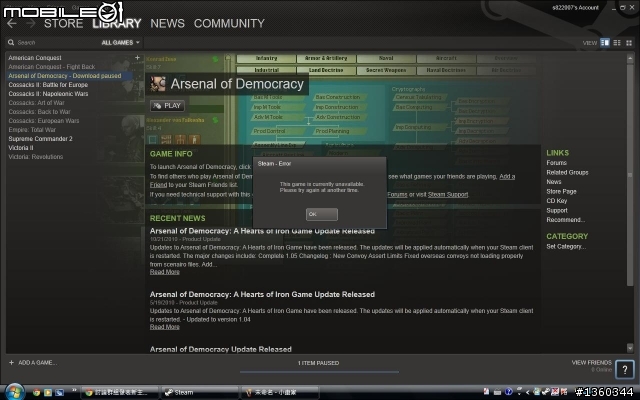The height and width of the screenshot is (400, 640).
Task: Click the Recommend... link
Action: point(566,220)
